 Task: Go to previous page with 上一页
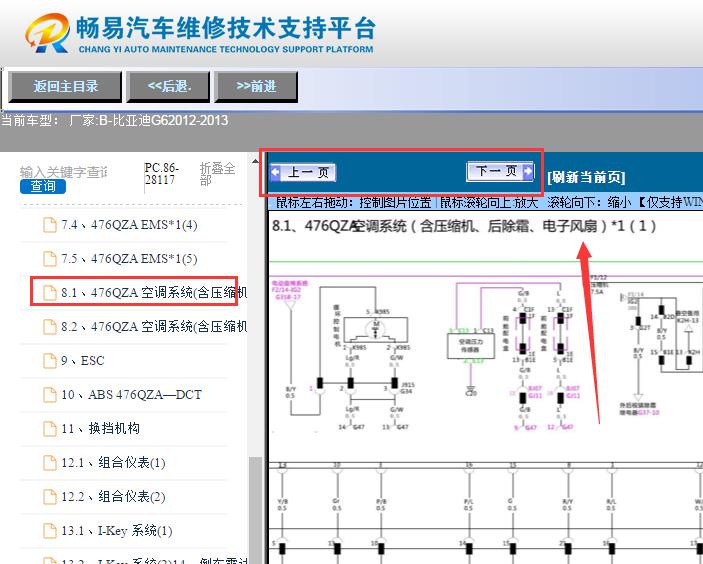point(303,172)
